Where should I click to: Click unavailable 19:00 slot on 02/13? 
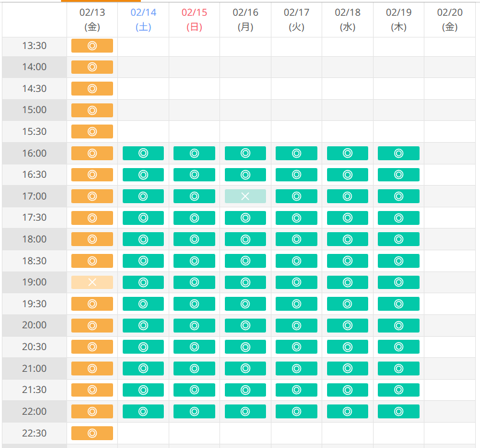tap(92, 282)
